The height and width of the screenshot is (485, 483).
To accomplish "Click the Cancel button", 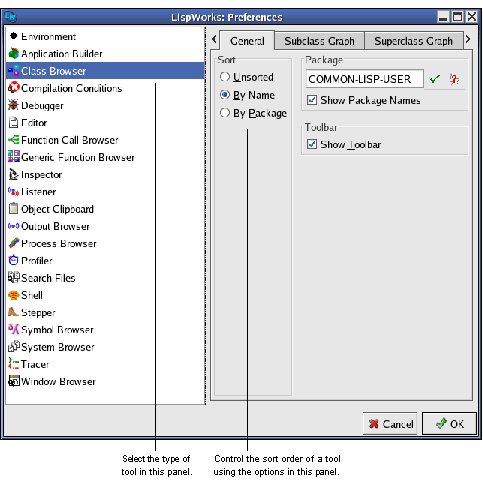I will (x=390, y=424).
